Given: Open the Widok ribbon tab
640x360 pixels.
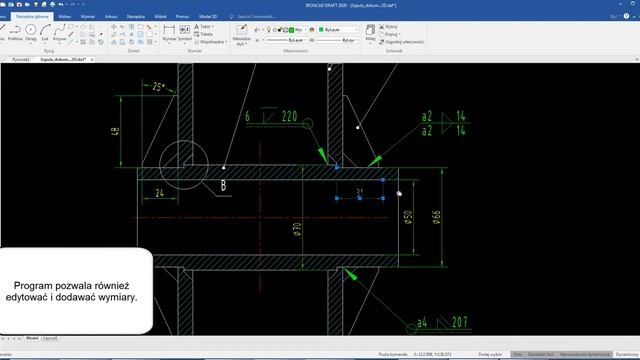Looking at the screenshot, I should [x=160, y=16].
